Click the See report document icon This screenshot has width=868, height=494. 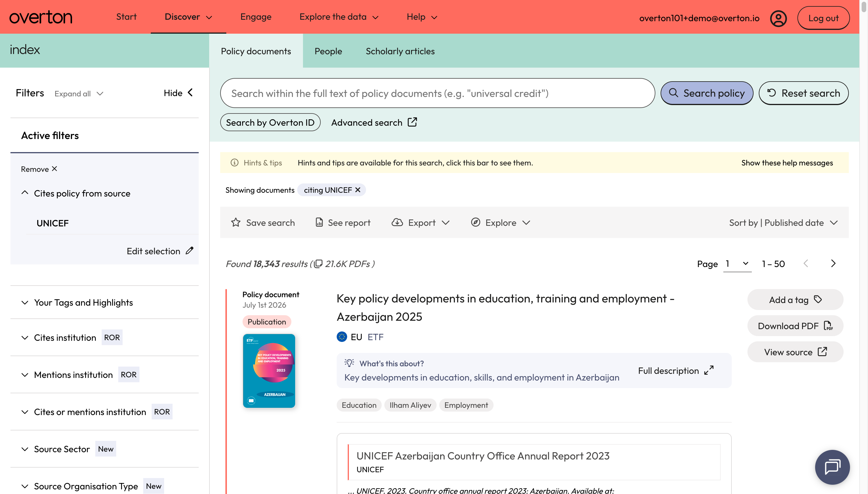319,223
